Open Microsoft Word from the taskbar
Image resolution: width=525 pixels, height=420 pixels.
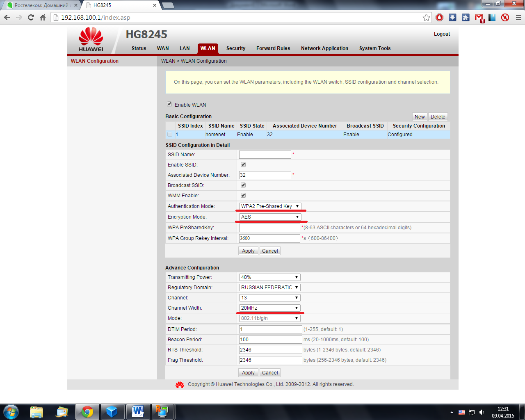coord(138,411)
